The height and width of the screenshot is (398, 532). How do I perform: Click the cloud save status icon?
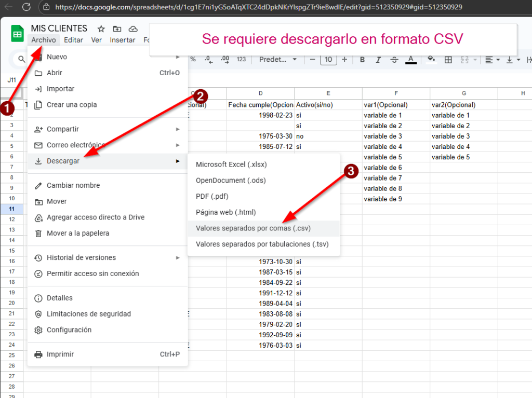click(133, 29)
